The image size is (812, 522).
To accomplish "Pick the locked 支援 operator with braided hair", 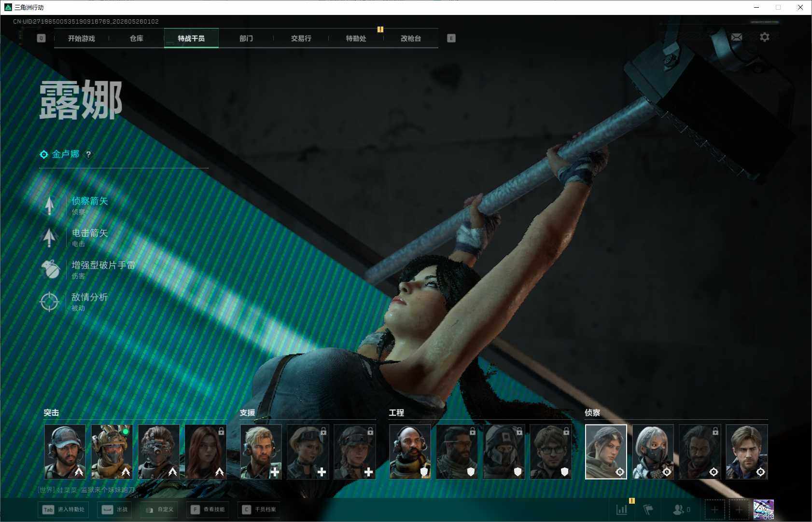I will (355, 452).
